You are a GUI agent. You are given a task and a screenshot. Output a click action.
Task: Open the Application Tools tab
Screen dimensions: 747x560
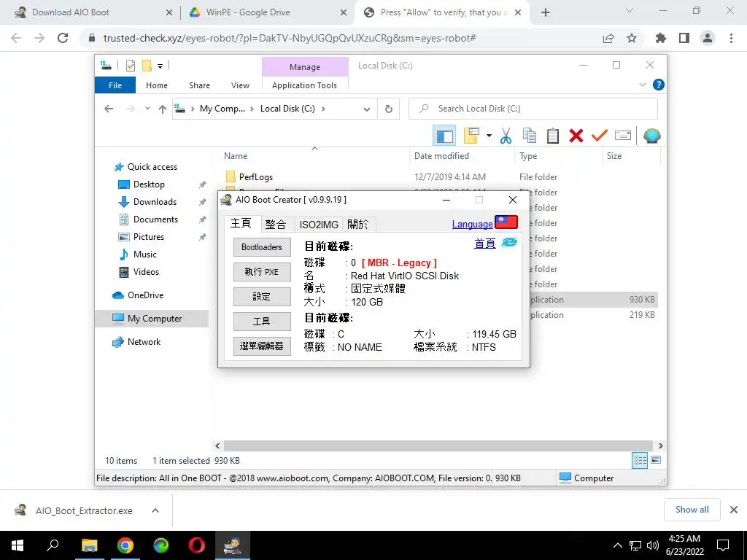pos(304,85)
